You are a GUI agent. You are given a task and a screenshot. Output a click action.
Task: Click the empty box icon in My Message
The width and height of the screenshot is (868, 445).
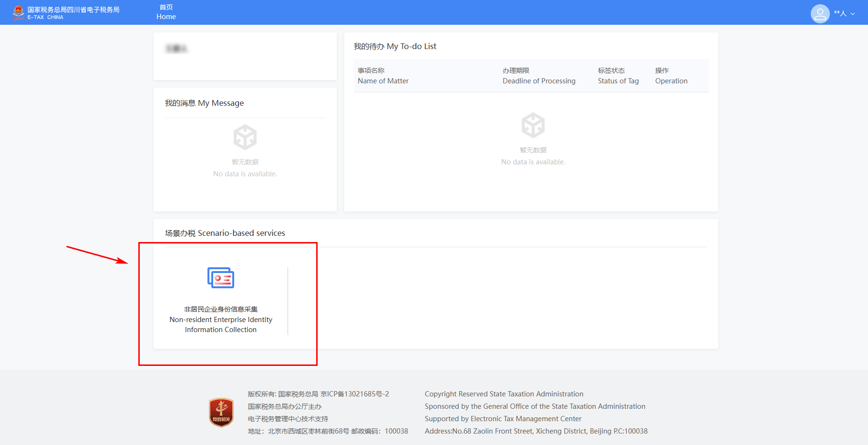click(245, 137)
